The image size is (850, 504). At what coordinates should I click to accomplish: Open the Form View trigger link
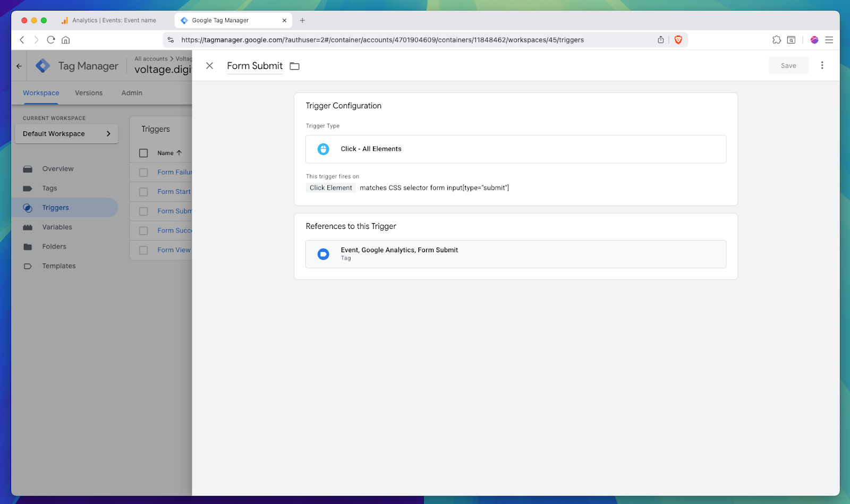tap(174, 250)
